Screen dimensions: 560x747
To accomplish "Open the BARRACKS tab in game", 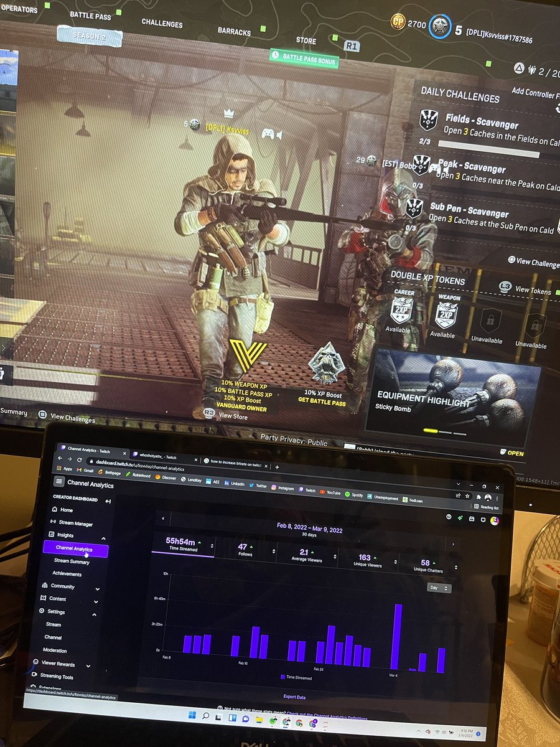I will [234, 31].
